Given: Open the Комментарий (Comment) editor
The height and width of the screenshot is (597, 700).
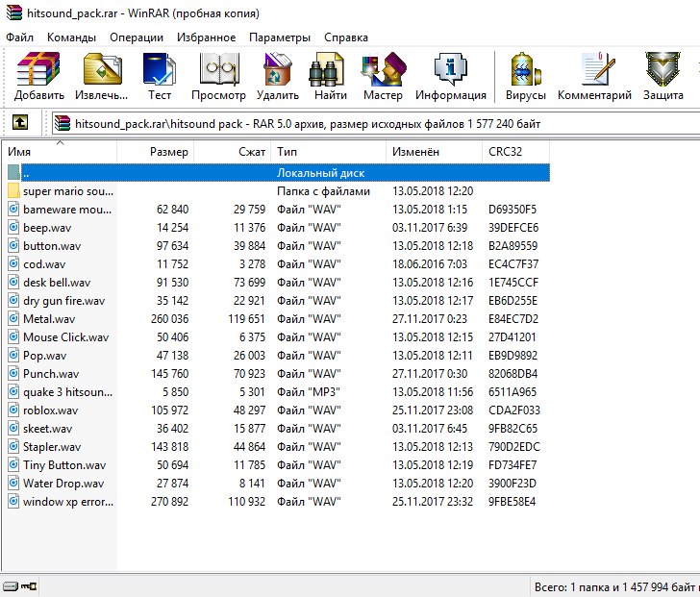Looking at the screenshot, I should point(594,77).
